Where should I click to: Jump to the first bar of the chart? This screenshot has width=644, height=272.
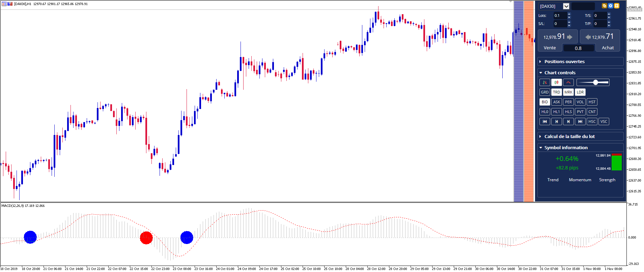coord(545,121)
